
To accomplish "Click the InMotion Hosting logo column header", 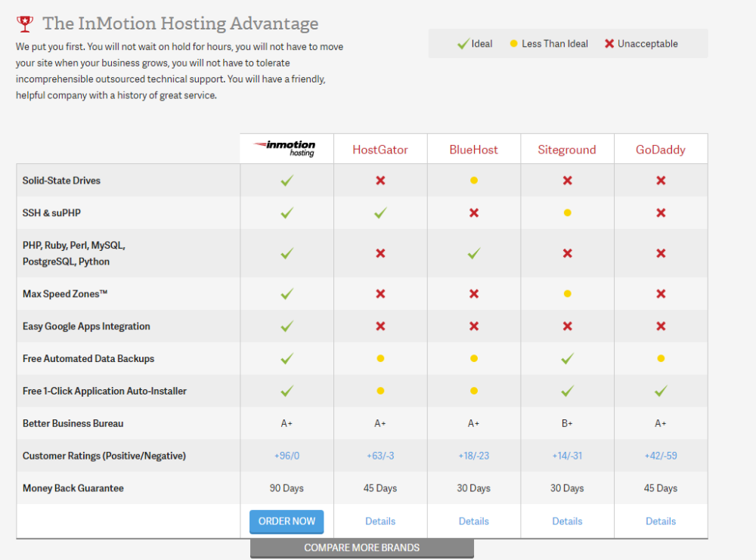I will [286, 149].
